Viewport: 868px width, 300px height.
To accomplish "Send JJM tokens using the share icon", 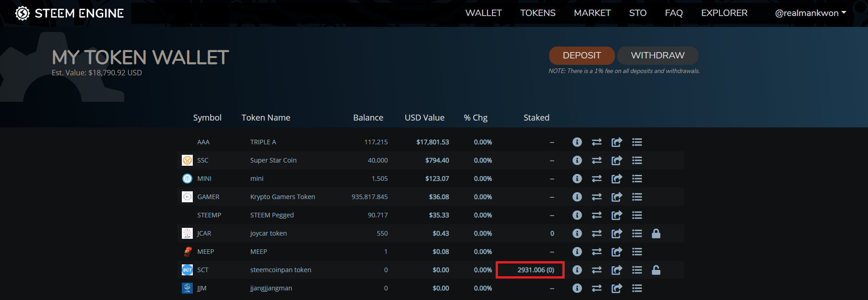I will [617, 288].
